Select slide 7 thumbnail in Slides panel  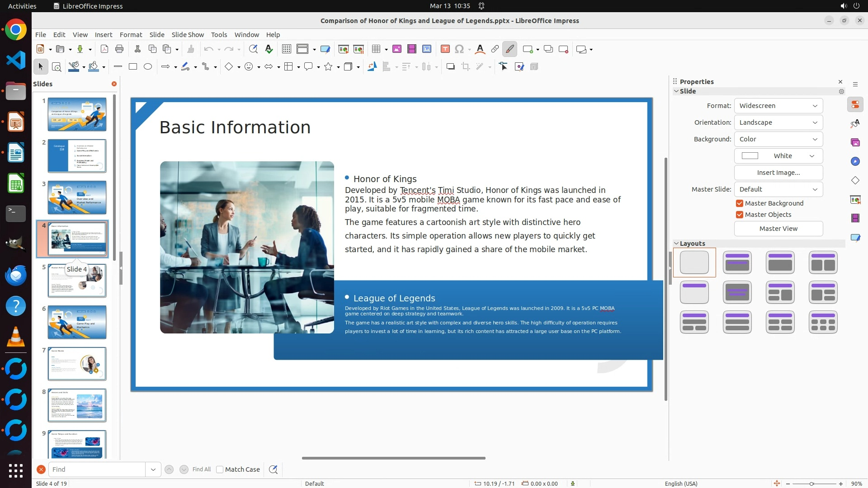pyautogui.click(x=77, y=364)
